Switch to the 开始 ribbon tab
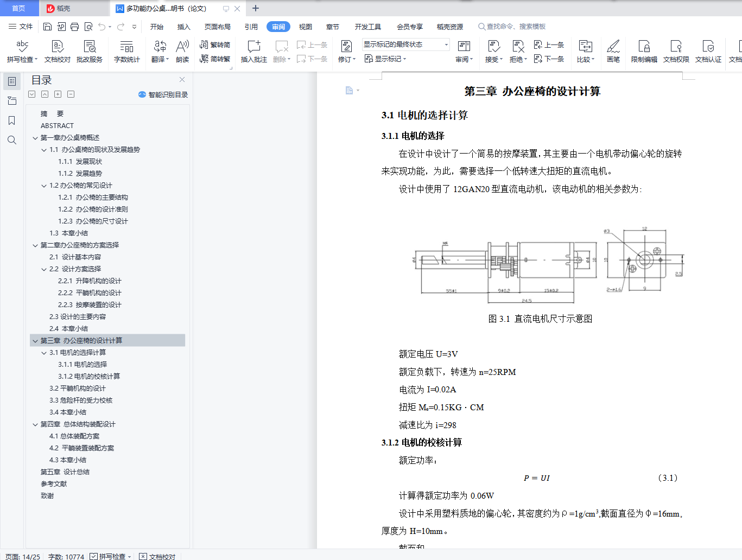This screenshot has height=560, width=742. point(157,27)
